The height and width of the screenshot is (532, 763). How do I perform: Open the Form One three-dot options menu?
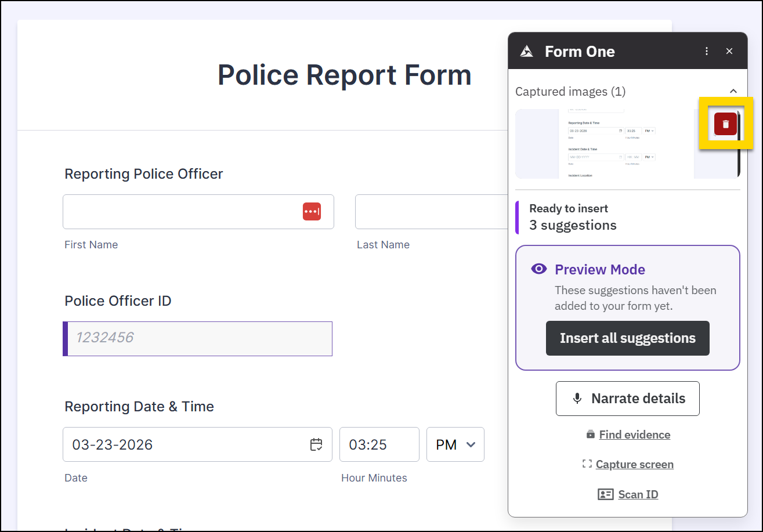pos(707,51)
